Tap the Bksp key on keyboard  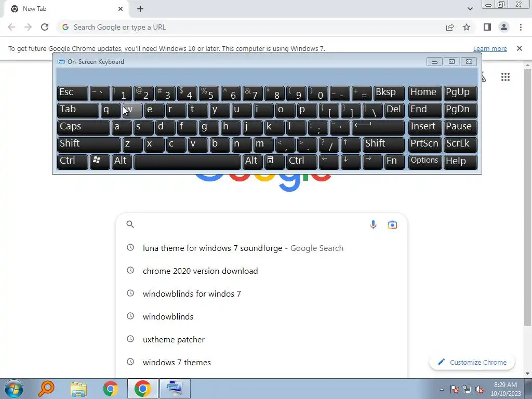[x=389, y=94]
